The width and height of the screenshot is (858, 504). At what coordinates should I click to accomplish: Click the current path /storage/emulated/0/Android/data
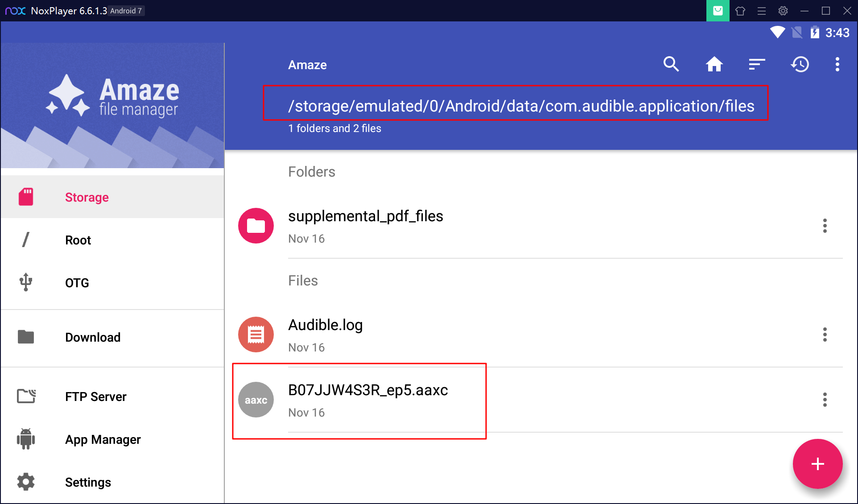[521, 106]
